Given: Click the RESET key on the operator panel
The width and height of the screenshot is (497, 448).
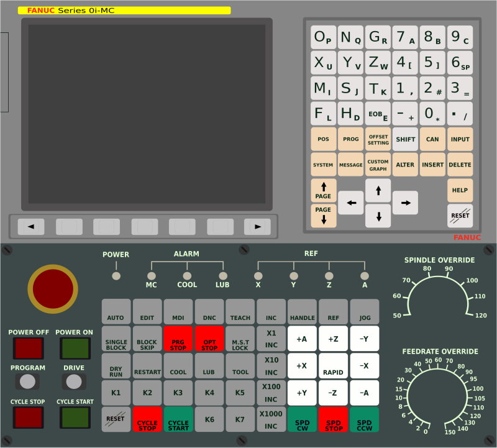Looking at the screenshot, I should click(x=116, y=419).
